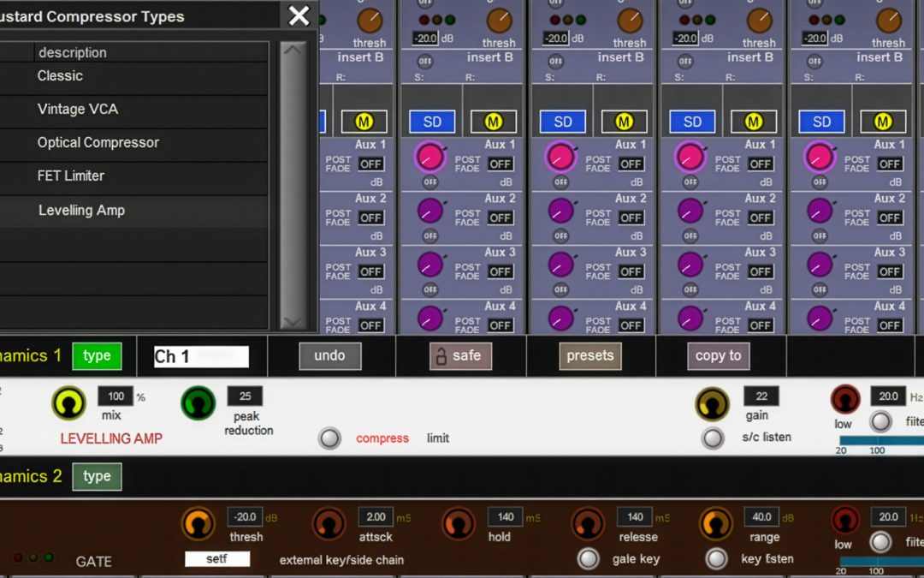Open the Dynamics 1 type selector

coord(97,355)
